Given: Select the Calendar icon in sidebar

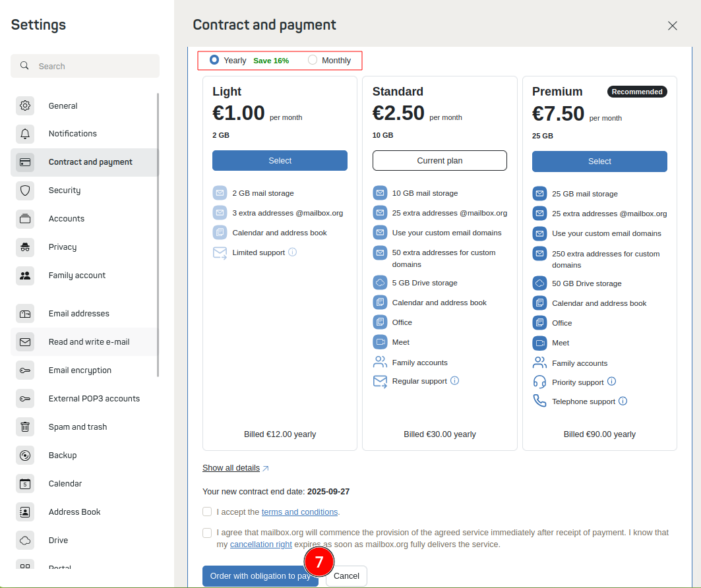Looking at the screenshot, I should click(x=24, y=483).
